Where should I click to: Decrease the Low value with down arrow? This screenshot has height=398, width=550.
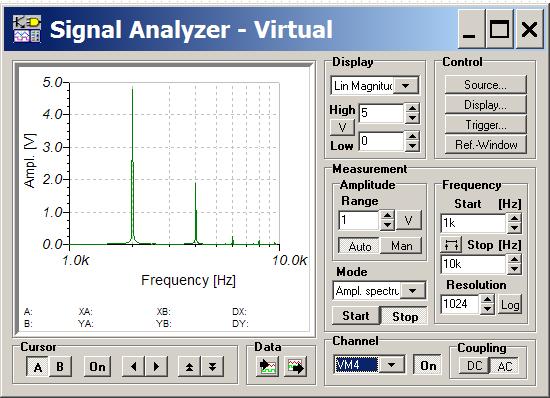pyautogui.click(x=412, y=146)
